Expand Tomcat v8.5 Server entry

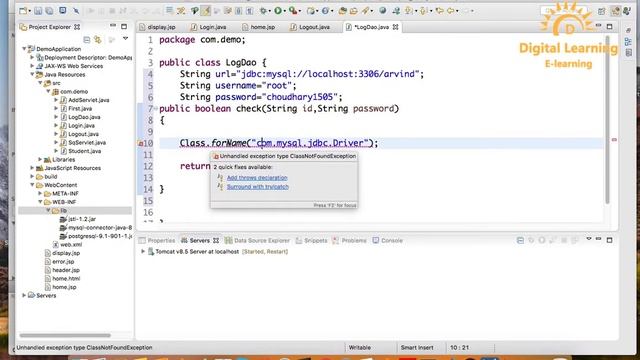(x=143, y=251)
